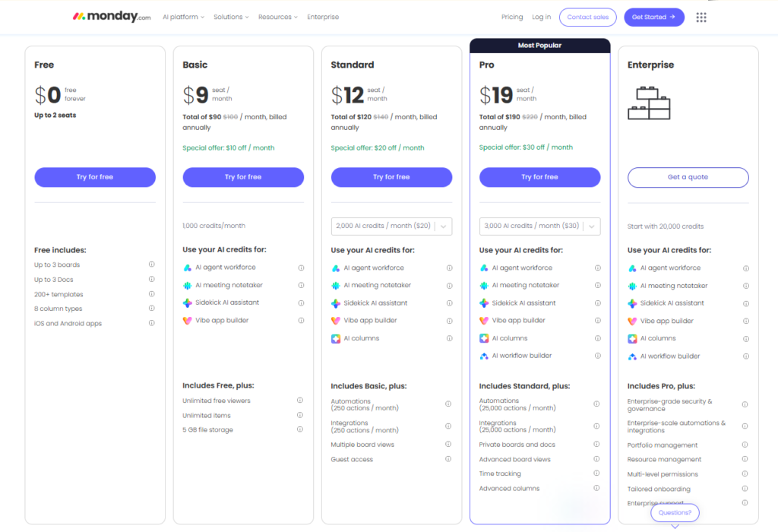Click the Contact sales button
Screen dimensions: 778x532
click(x=587, y=17)
